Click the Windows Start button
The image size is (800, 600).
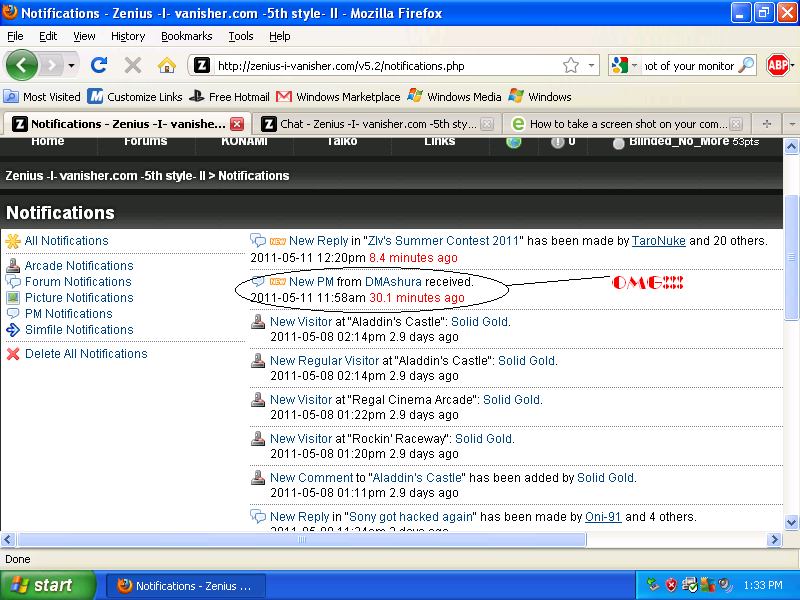pyautogui.click(x=47, y=585)
